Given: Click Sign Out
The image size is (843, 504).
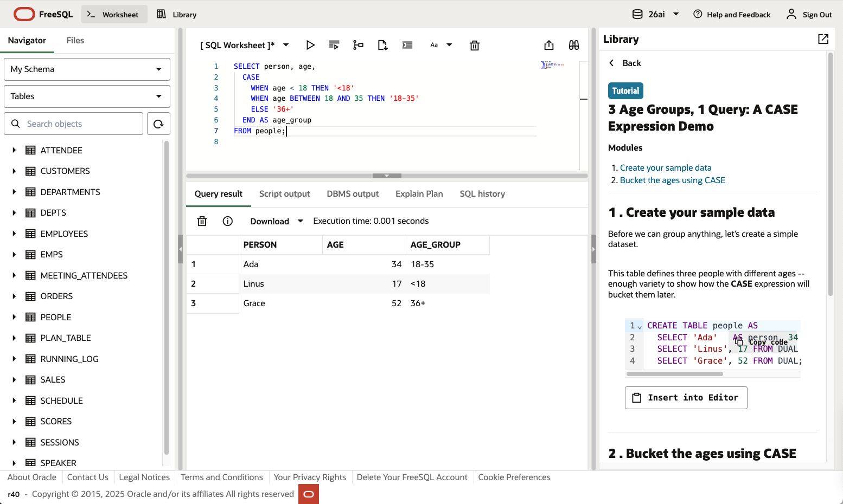Looking at the screenshot, I should coord(809,15).
